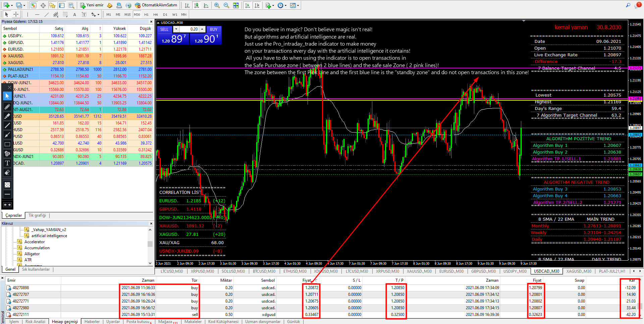Image resolution: width=644 pixels, height=324 pixels.
Task: Toggle the Terminal panel button
Action: [x=62, y=5]
